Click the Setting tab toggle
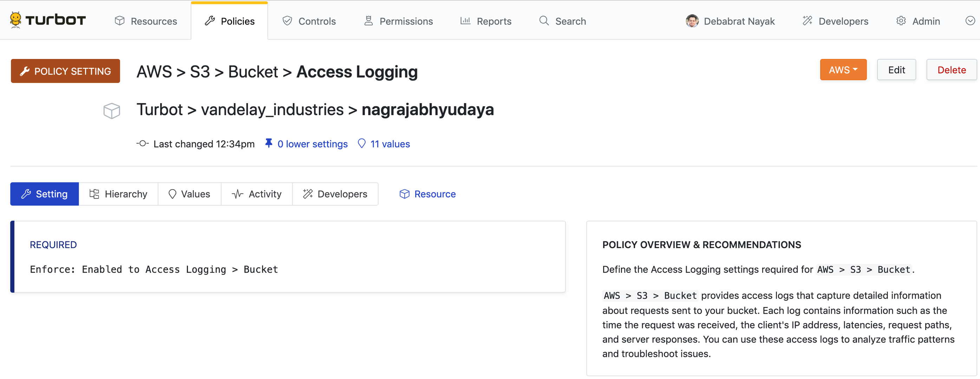The image size is (980, 379). (44, 194)
